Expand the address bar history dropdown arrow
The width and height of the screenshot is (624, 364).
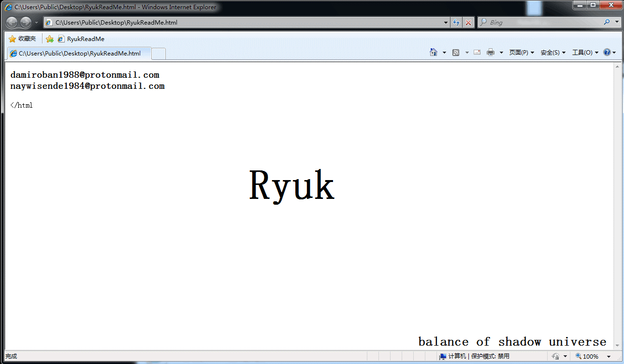(446, 22)
